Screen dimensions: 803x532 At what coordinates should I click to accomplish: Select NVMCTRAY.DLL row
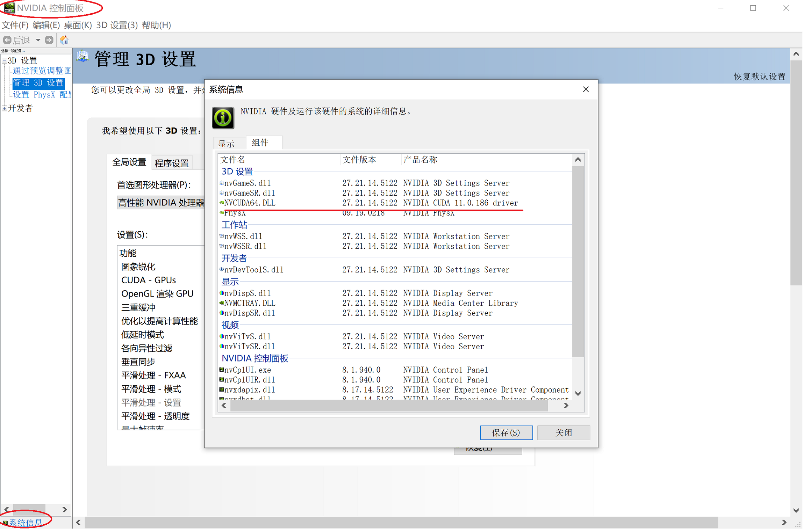[395, 303]
